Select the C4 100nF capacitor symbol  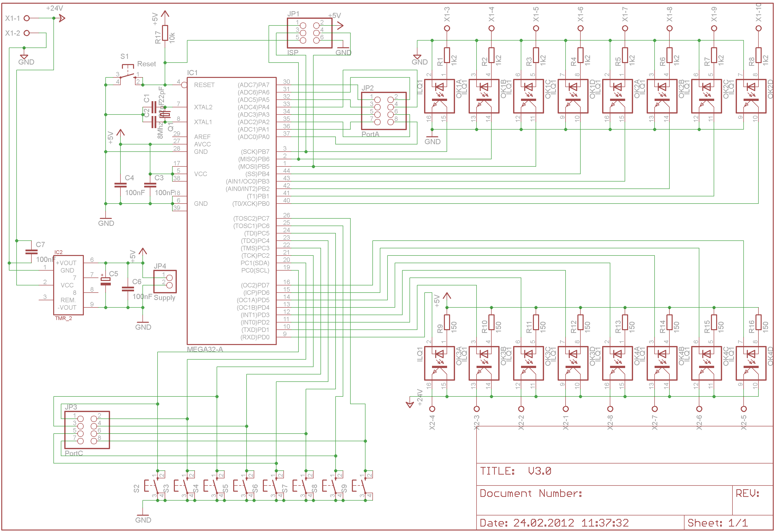pos(120,185)
